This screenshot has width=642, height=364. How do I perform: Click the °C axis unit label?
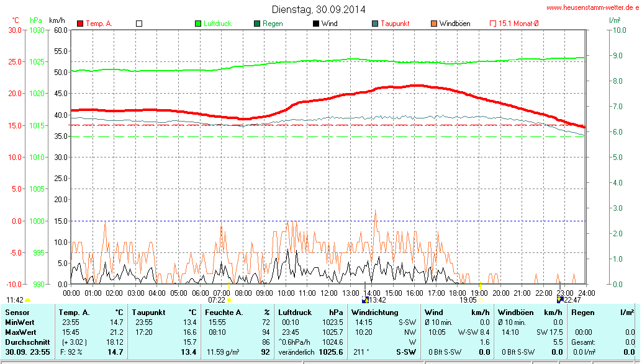(15, 20)
